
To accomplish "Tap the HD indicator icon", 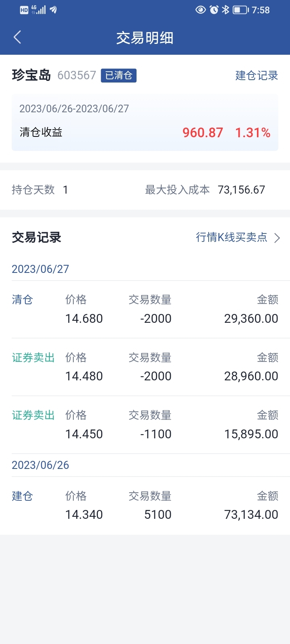I will coord(24,10).
